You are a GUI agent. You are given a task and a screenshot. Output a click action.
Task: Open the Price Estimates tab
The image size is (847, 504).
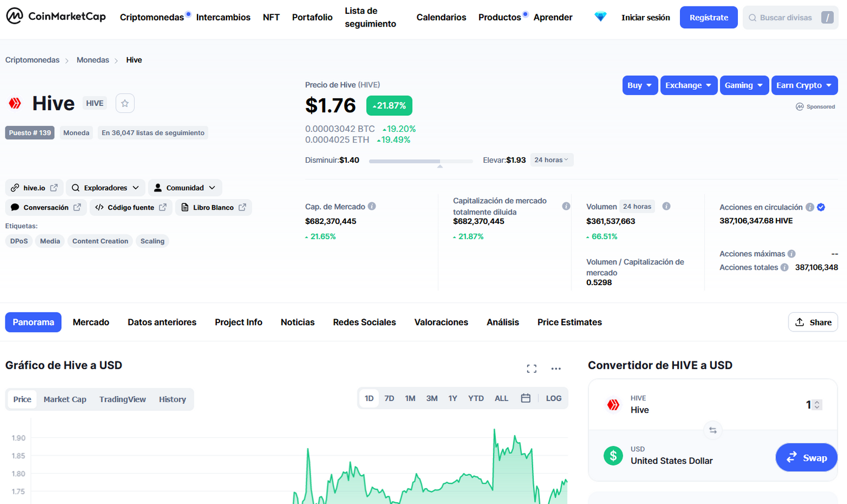tap(570, 323)
